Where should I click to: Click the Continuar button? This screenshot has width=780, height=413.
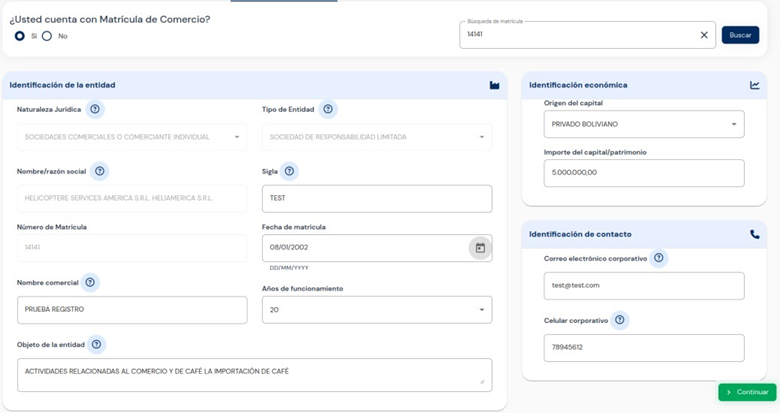[x=747, y=392]
